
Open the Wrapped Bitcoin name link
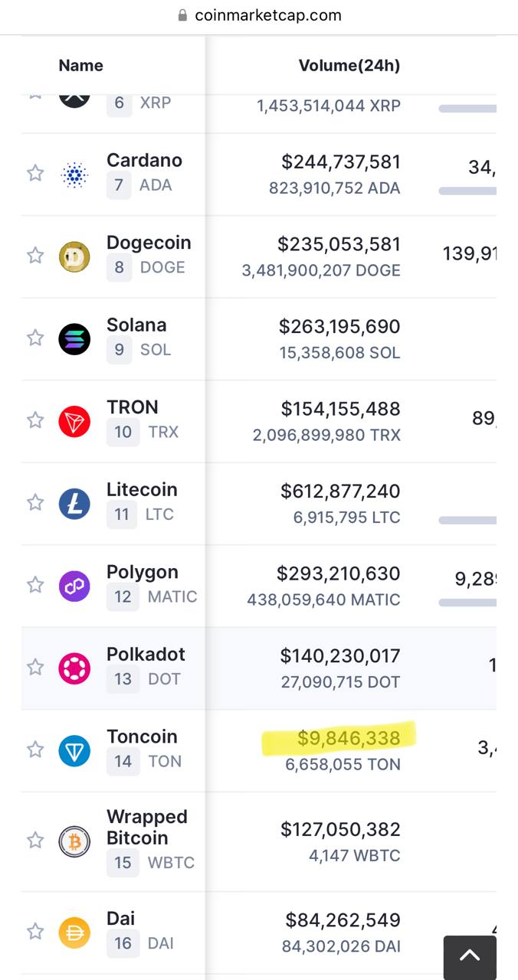click(146, 827)
